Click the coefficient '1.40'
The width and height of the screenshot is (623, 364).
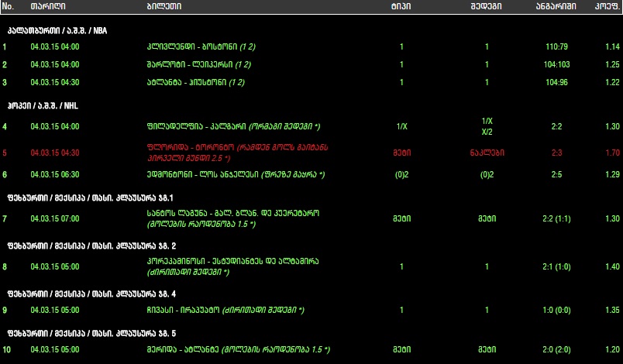point(612,266)
